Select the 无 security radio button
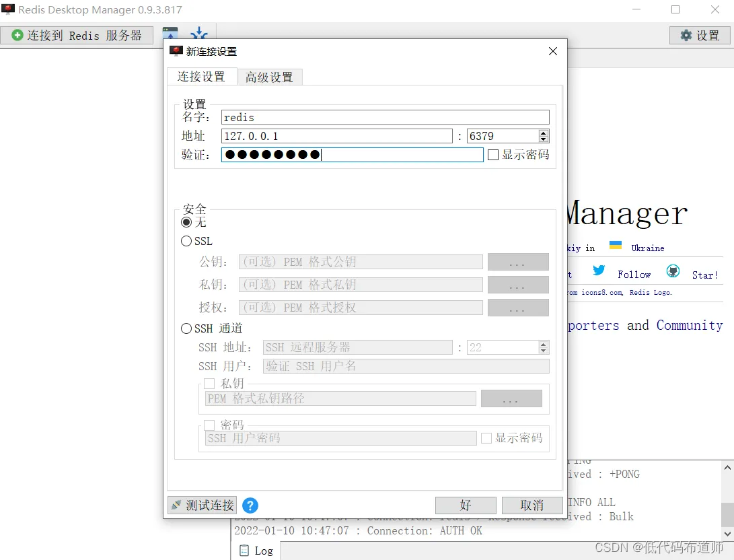 click(186, 222)
